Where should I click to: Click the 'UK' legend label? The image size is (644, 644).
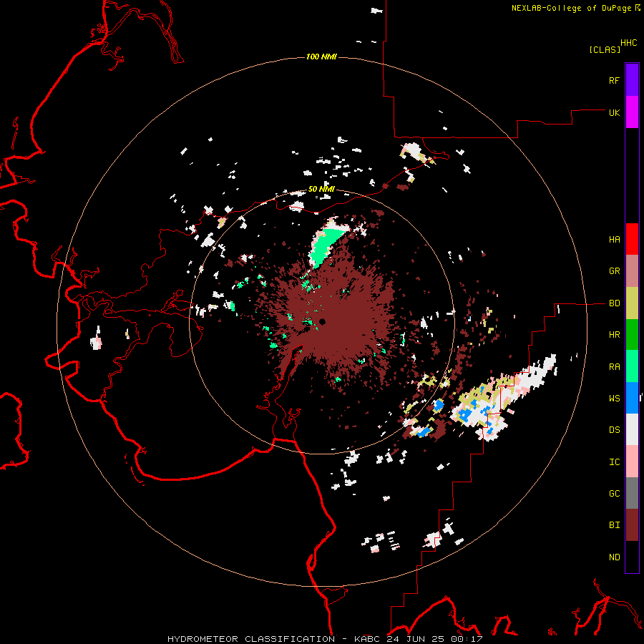(x=614, y=112)
